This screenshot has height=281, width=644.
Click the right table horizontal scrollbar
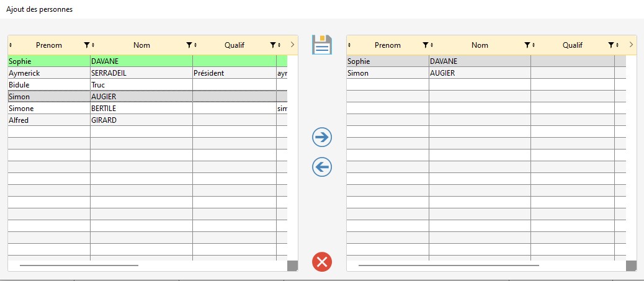pyautogui.click(x=448, y=265)
